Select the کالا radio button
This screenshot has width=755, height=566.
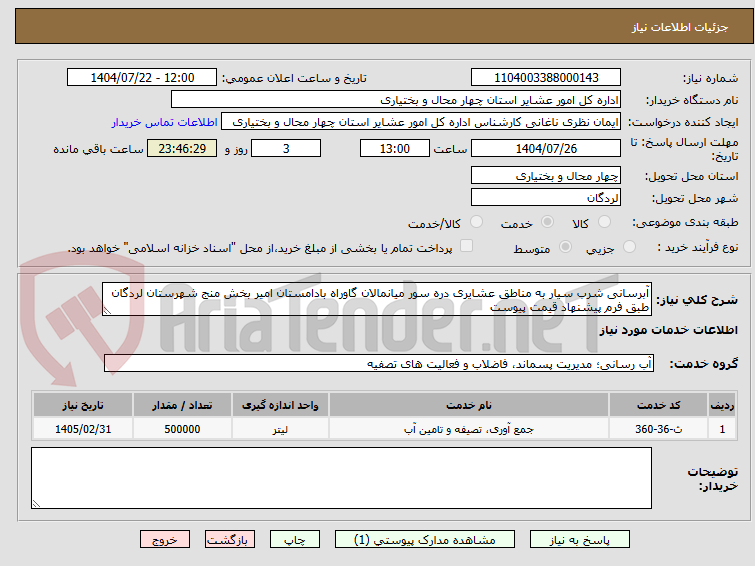coord(604,222)
